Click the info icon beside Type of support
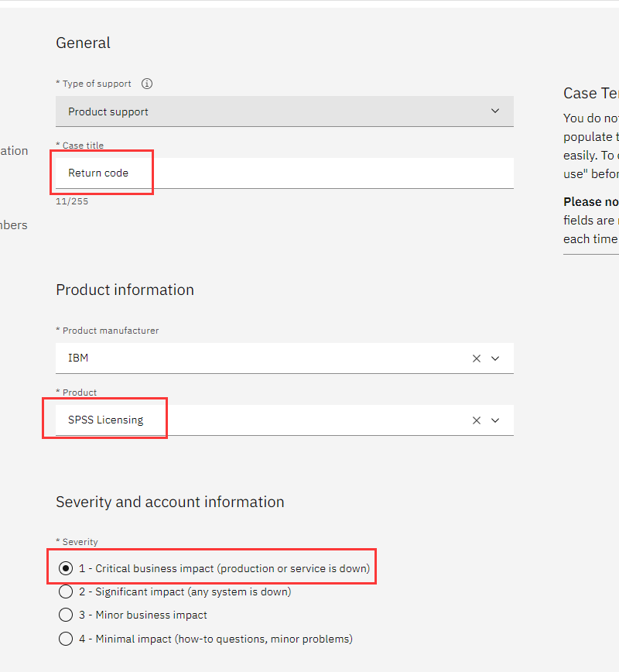This screenshot has width=619, height=672. (147, 84)
